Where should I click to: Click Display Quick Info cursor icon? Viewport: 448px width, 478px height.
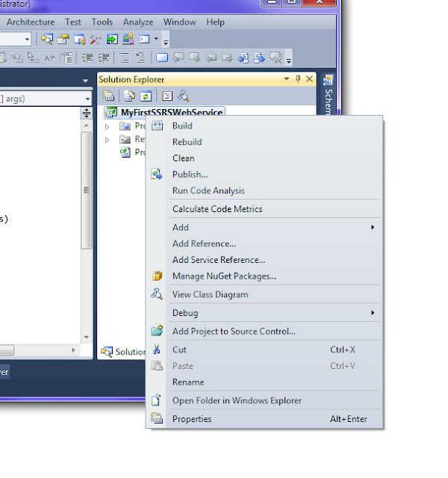(x=33, y=58)
